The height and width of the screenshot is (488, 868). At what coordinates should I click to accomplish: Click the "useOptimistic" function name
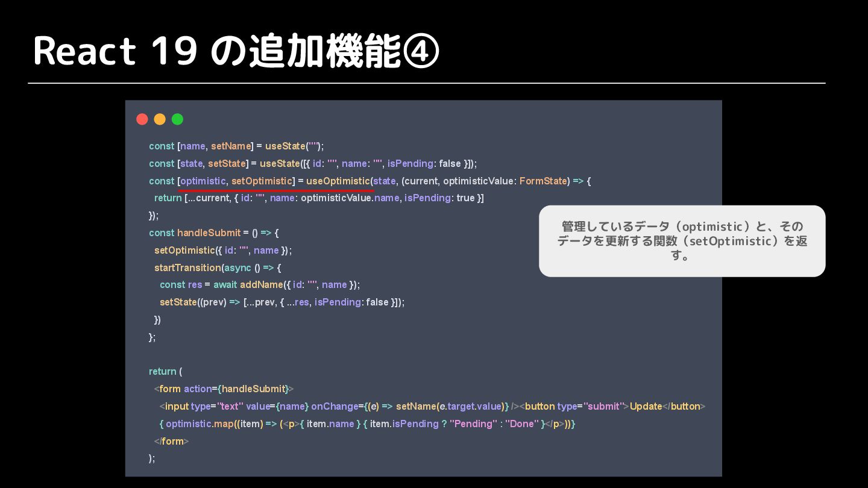coord(338,181)
